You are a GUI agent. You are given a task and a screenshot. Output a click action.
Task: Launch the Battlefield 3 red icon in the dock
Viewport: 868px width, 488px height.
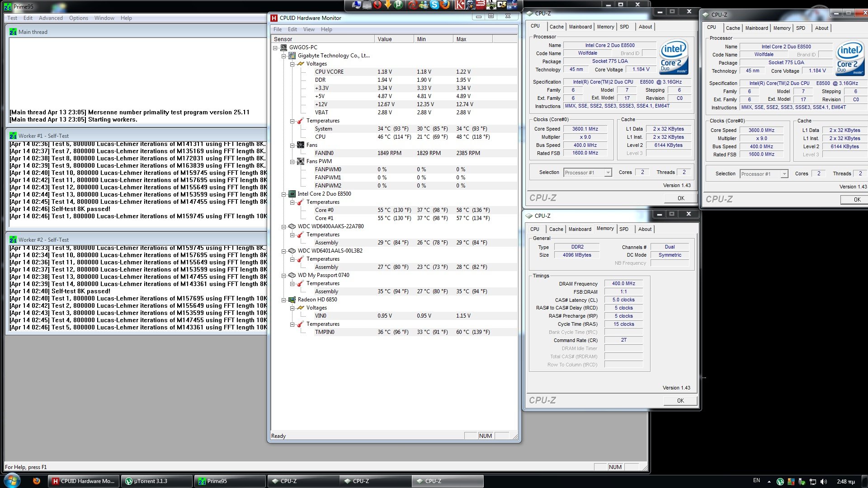pyautogui.click(x=481, y=5)
